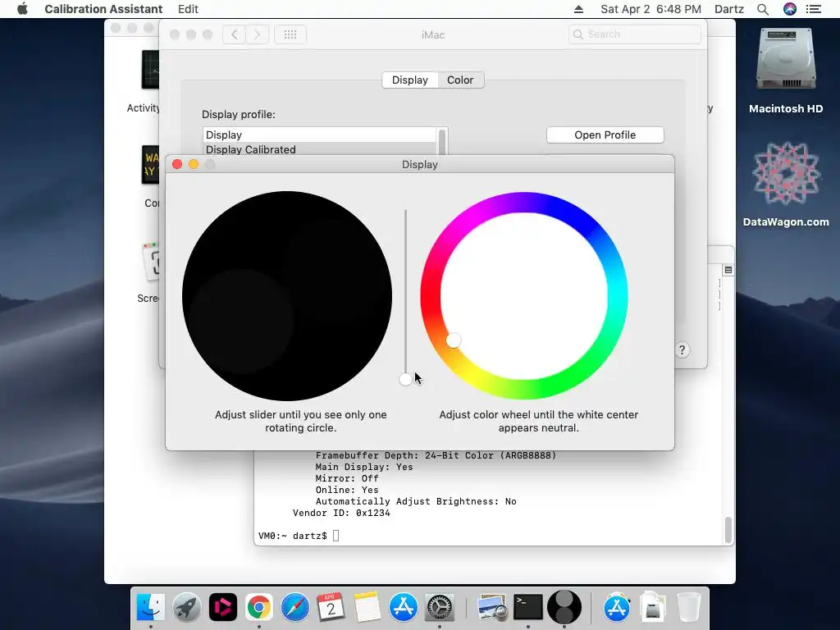Image resolution: width=840 pixels, height=630 pixels.
Task: Click Open Profile button
Action: pyautogui.click(x=605, y=135)
